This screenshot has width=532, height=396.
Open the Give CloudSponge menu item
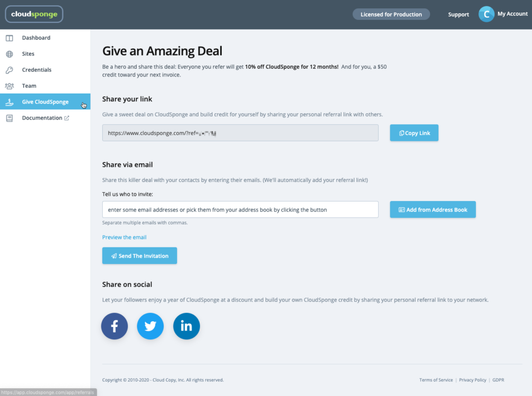45,102
